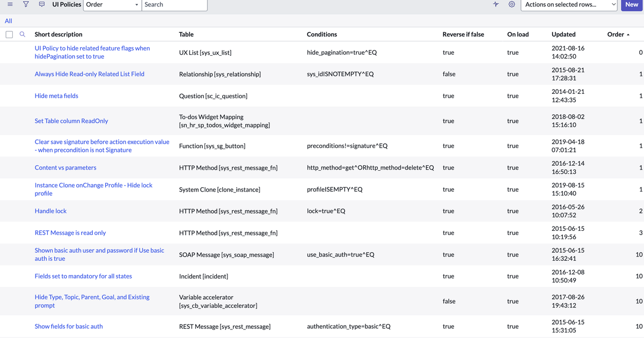Open the activity stream chat icon
644x338 pixels.
point(42,4)
